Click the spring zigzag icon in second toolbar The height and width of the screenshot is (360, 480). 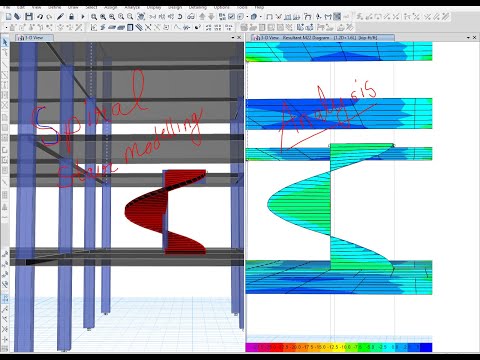[x=187, y=27]
